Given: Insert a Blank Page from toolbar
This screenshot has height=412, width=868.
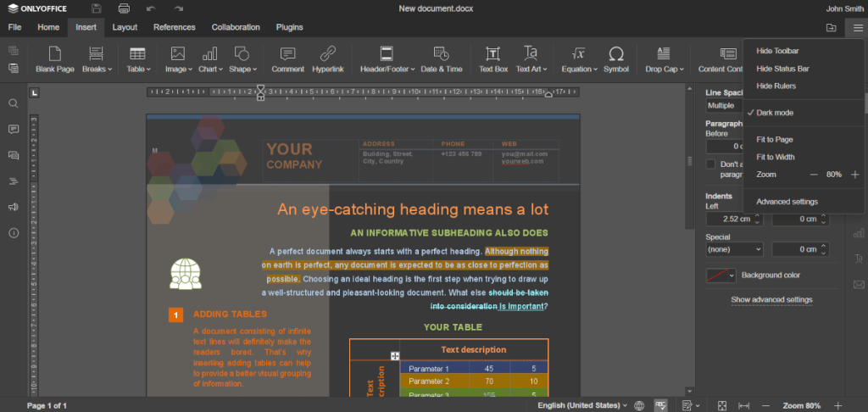Looking at the screenshot, I should 55,58.
